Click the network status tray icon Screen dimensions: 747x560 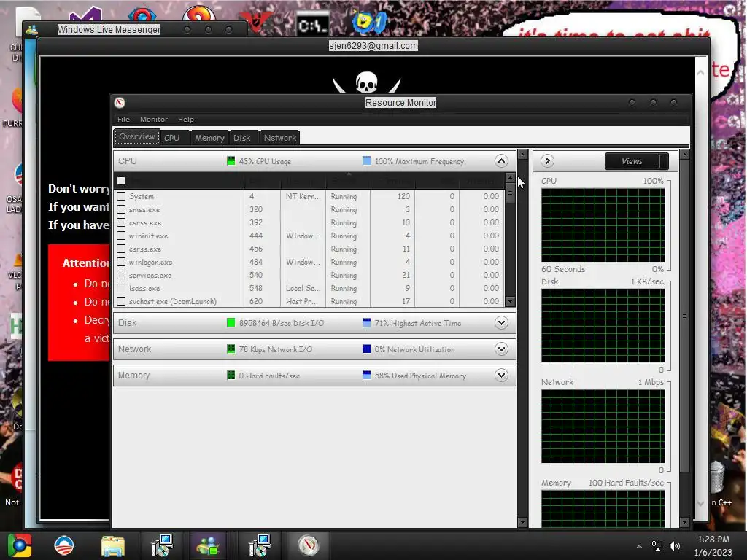point(657,546)
